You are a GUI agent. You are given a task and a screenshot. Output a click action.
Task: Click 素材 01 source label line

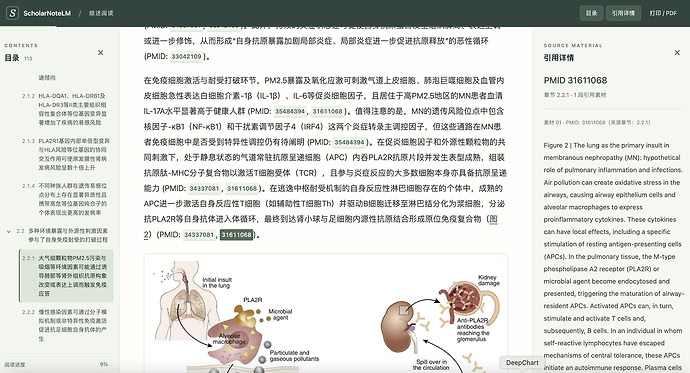pyautogui.click(x=597, y=122)
